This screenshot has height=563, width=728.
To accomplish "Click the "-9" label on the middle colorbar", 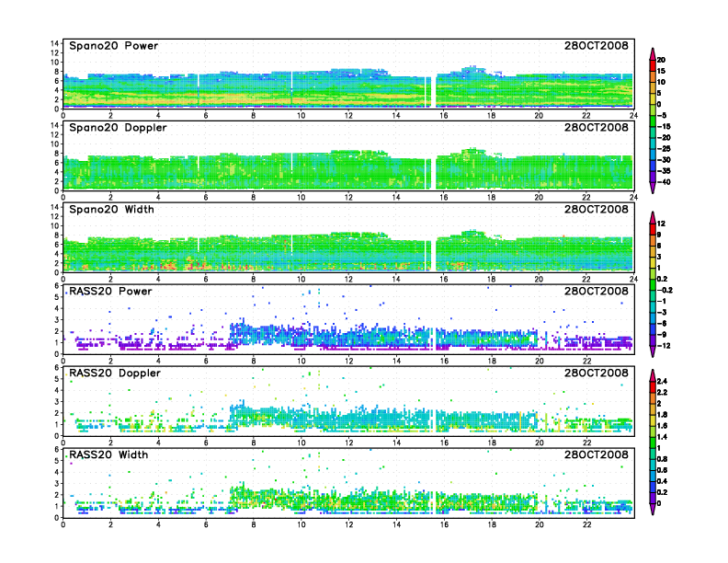I will point(662,335).
